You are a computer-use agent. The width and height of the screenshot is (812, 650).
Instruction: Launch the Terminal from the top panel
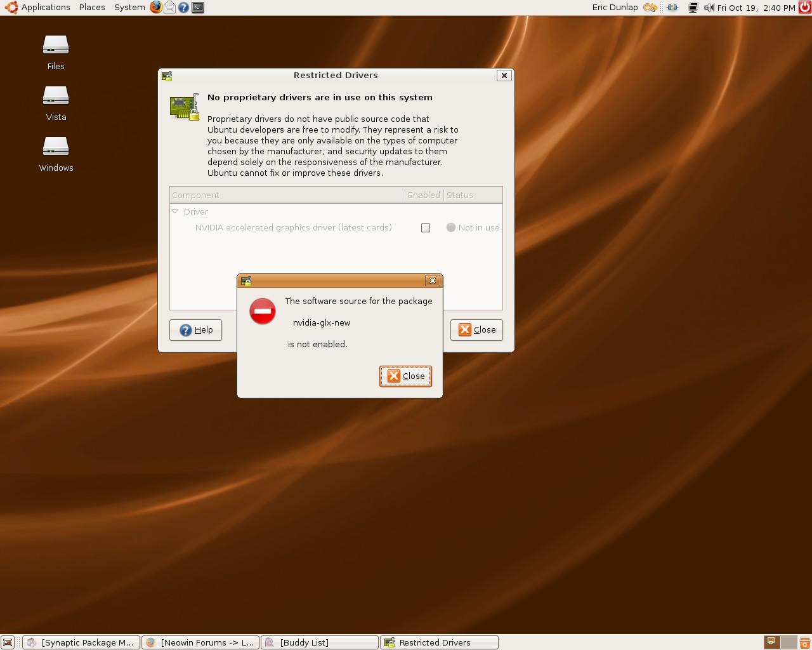pos(197,7)
